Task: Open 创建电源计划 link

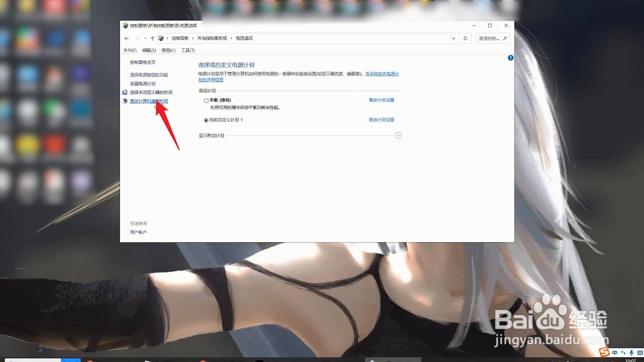Action: tap(143, 84)
